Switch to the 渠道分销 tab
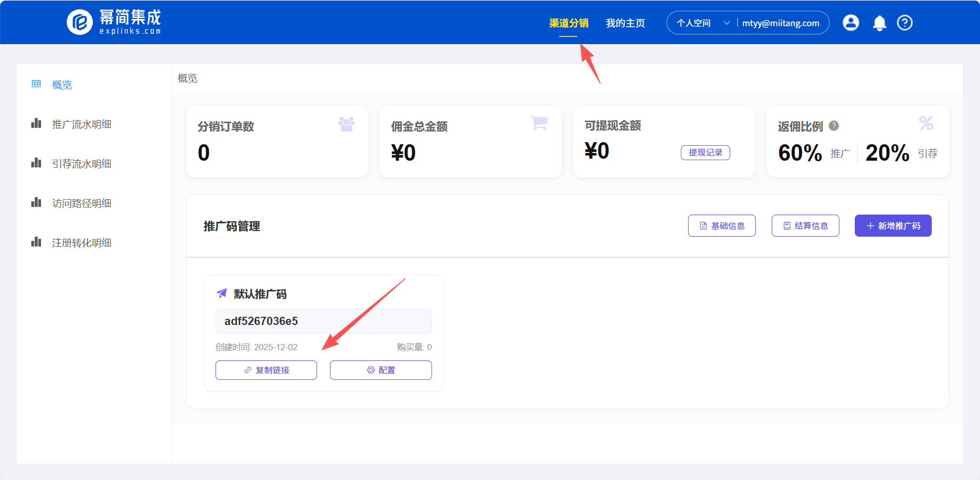The width and height of the screenshot is (980, 480). pyautogui.click(x=568, y=23)
